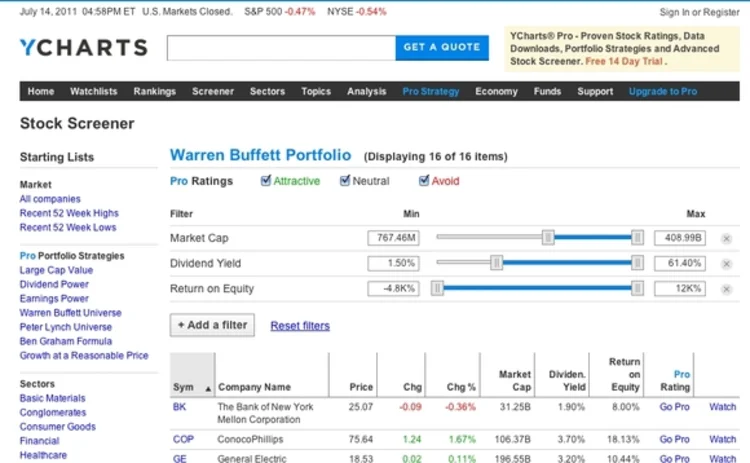
Task: Click the Dividend Yield slider left handle
Action: (496, 263)
